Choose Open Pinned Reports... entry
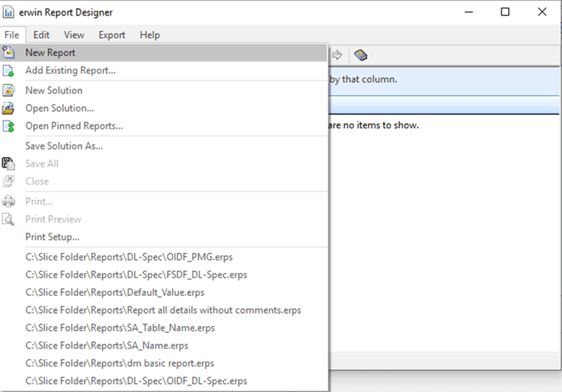562x392 pixels. [164, 126]
